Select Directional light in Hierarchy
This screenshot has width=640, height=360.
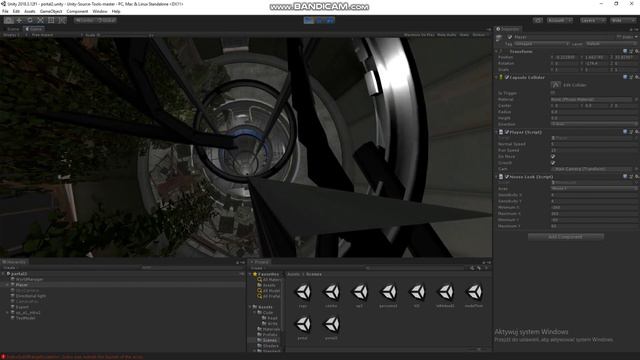[31, 296]
